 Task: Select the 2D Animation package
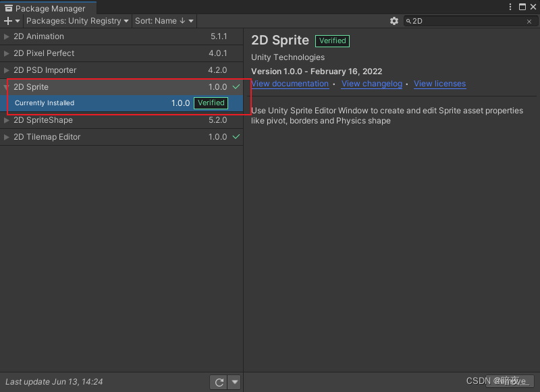(x=122, y=36)
